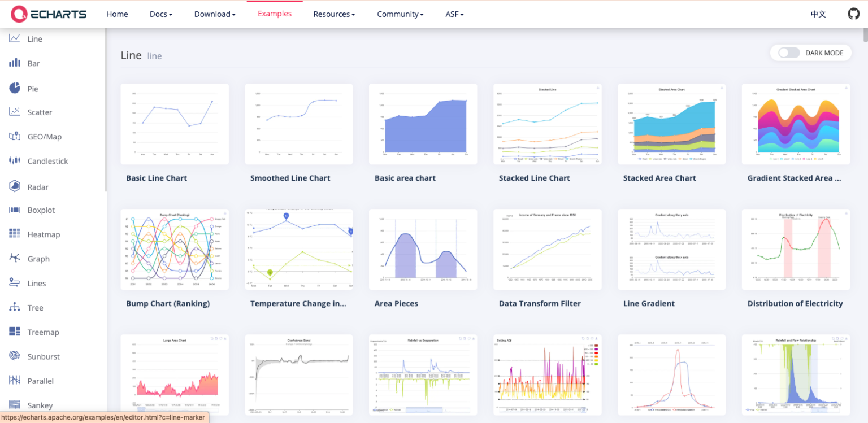Open the Gradient Stacked Area chart thumbnail
Image resolution: width=868 pixels, height=423 pixels.
point(796,124)
